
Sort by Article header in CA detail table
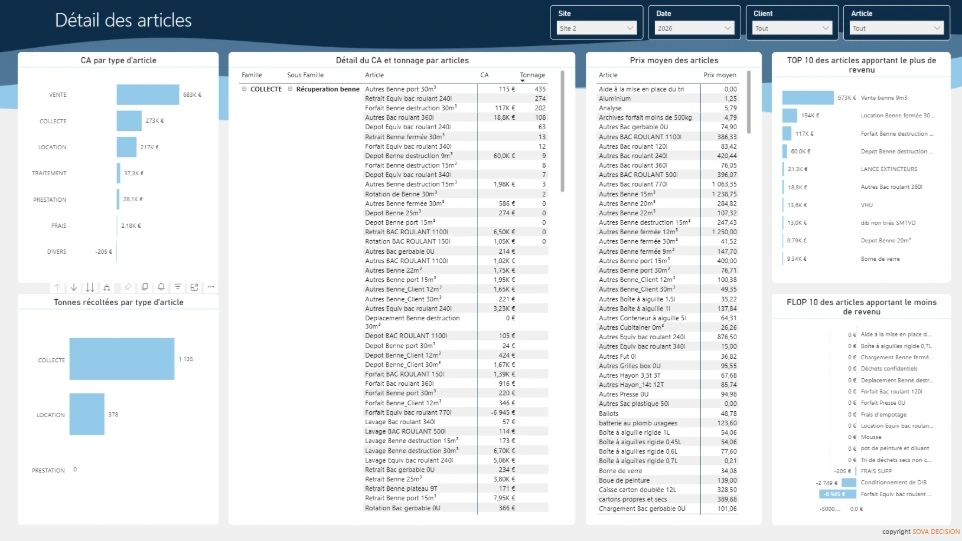tap(374, 75)
